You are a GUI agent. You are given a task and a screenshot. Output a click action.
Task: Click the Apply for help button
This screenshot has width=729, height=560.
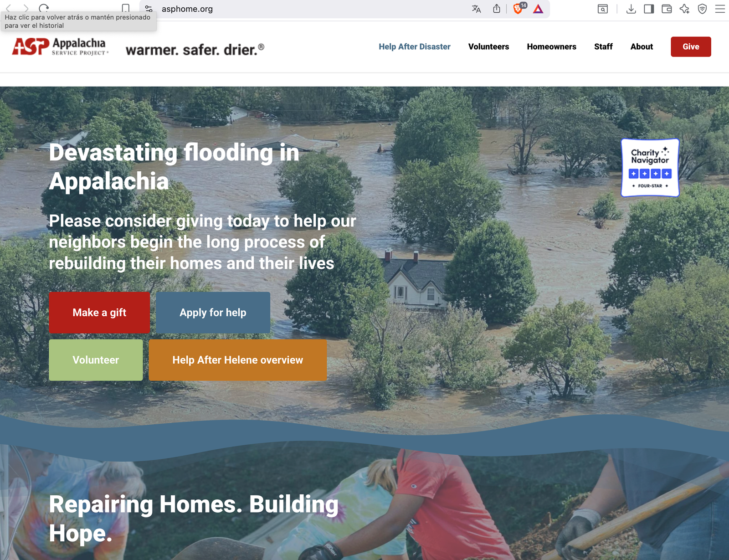coord(213,313)
